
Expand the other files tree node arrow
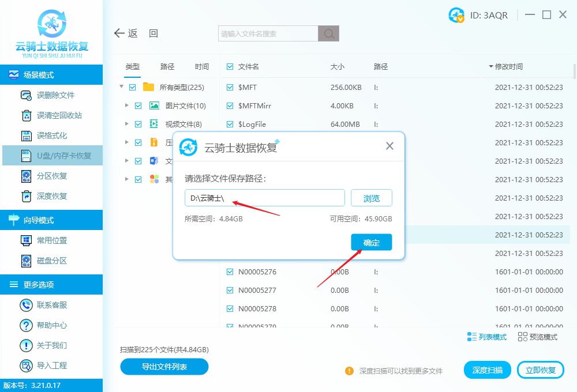(126, 179)
